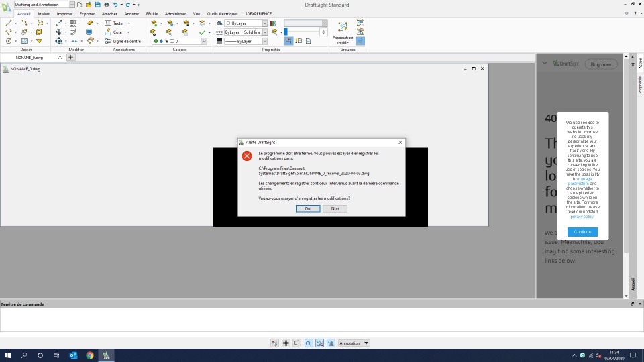
Task: Open Outlook from the Windows taskbar
Action: point(73,355)
